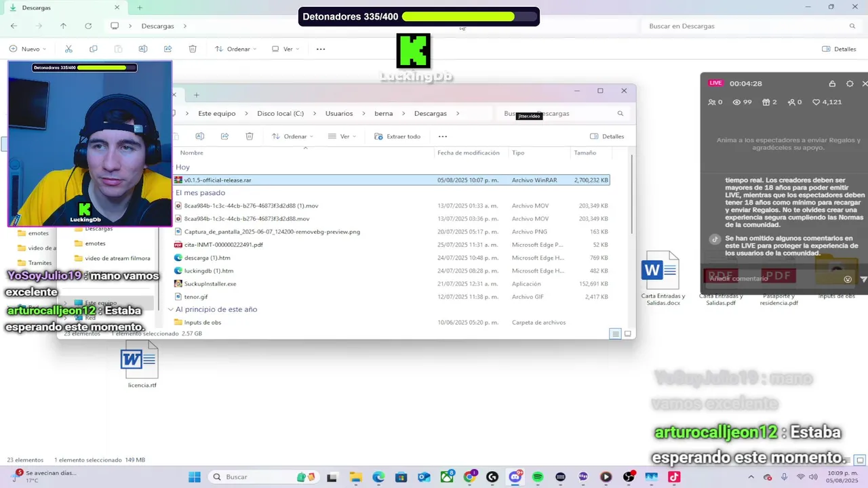Open Microsoft Edge from taskbar

pos(378,477)
